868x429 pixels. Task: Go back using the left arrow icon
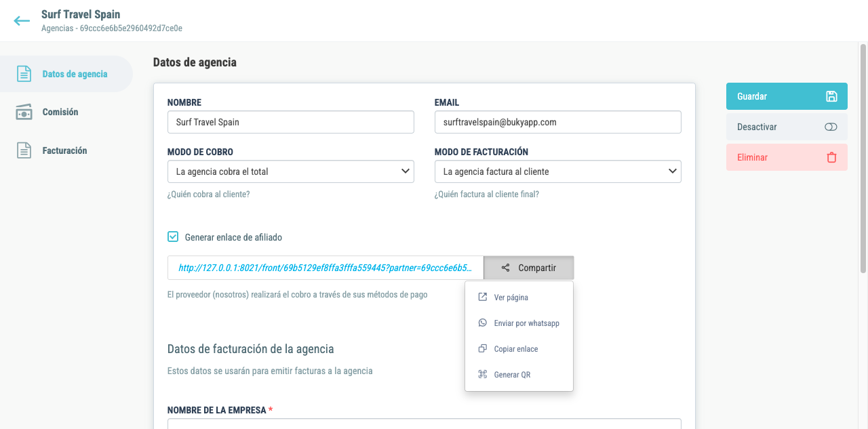point(22,21)
